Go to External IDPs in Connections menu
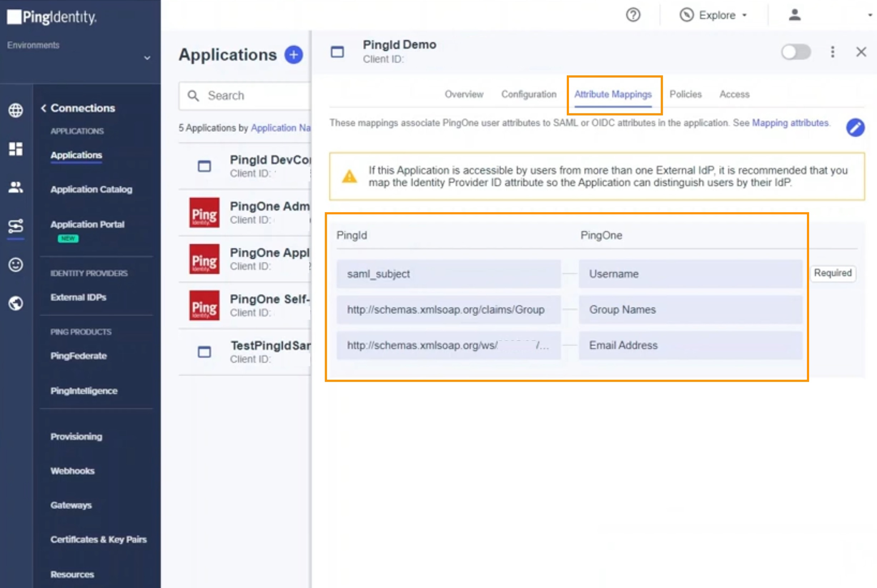This screenshot has height=588, width=877. click(x=78, y=297)
